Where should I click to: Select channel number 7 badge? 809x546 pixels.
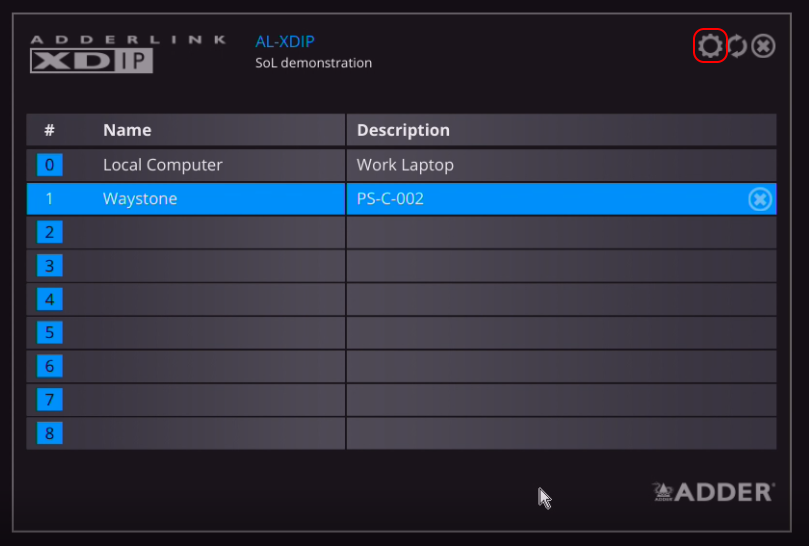pos(49,400)
